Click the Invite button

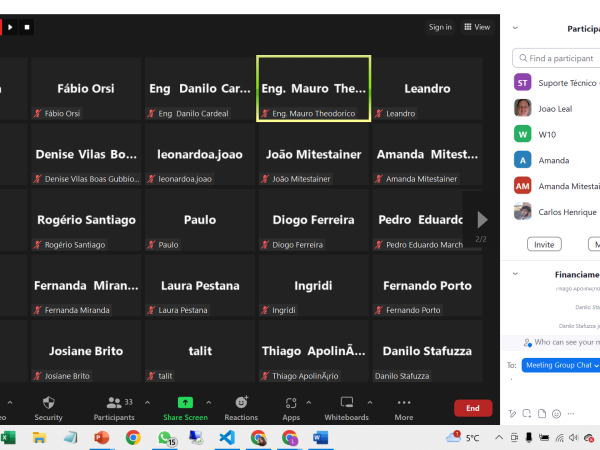(544, 245)
